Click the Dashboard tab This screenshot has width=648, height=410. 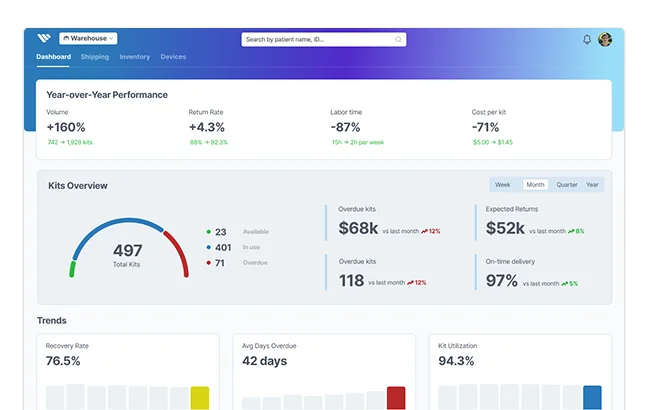click(53, 57)
